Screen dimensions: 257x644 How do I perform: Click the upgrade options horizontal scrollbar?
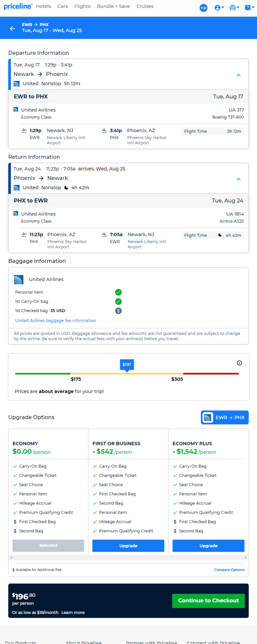128,557
